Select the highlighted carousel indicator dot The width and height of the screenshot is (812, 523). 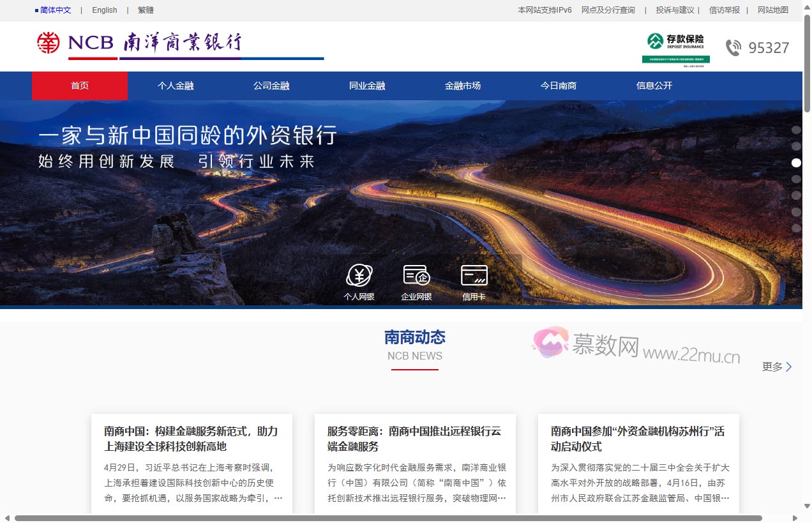[796, 163]
